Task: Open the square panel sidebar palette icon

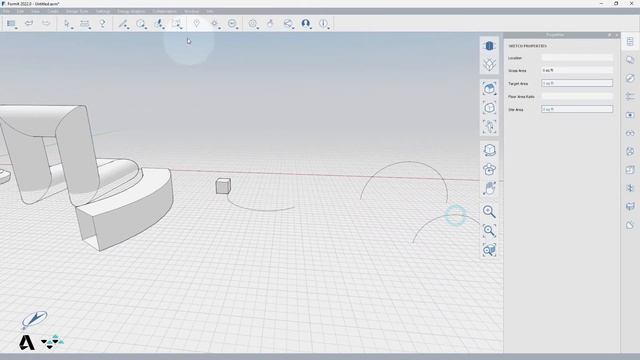Action: [x=630, y=170]
